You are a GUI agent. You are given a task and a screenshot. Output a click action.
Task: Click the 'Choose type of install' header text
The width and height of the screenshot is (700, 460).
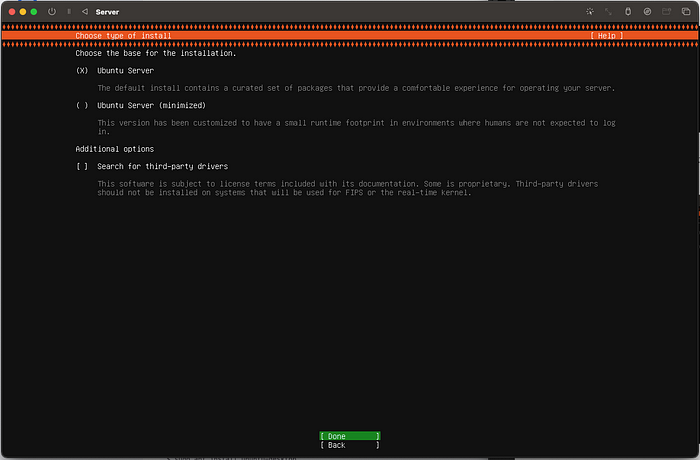point(123,36)
